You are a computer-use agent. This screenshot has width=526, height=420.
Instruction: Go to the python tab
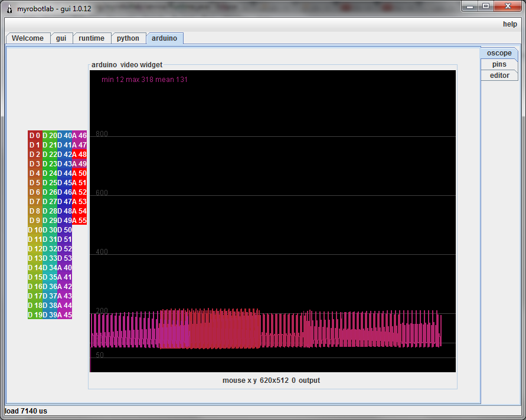128,38
